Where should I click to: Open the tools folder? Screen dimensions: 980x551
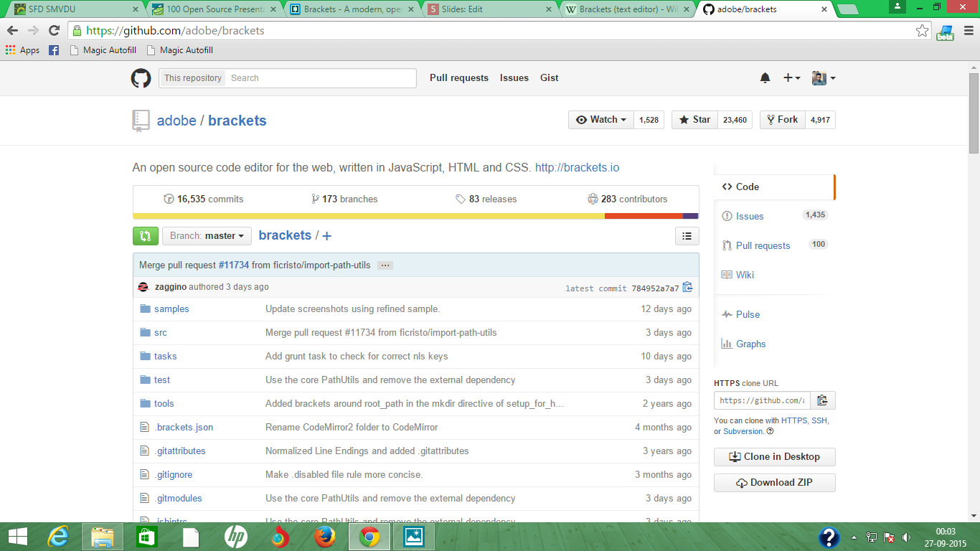coord(164,404)
